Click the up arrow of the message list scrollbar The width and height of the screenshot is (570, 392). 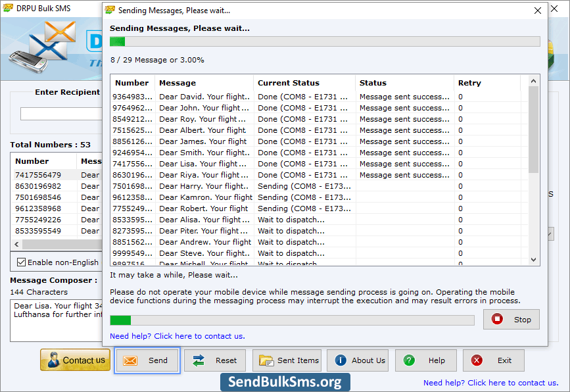point(533,81)
